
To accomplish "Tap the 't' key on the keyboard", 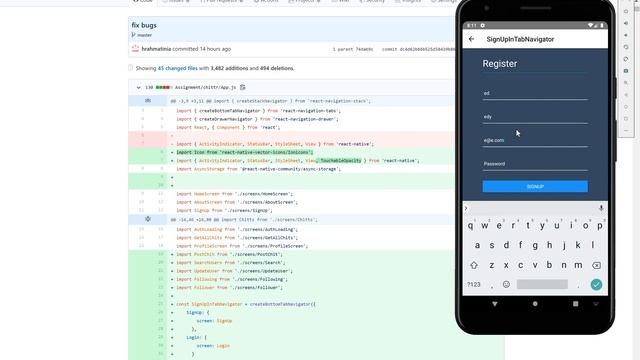I will coord(528,225).
